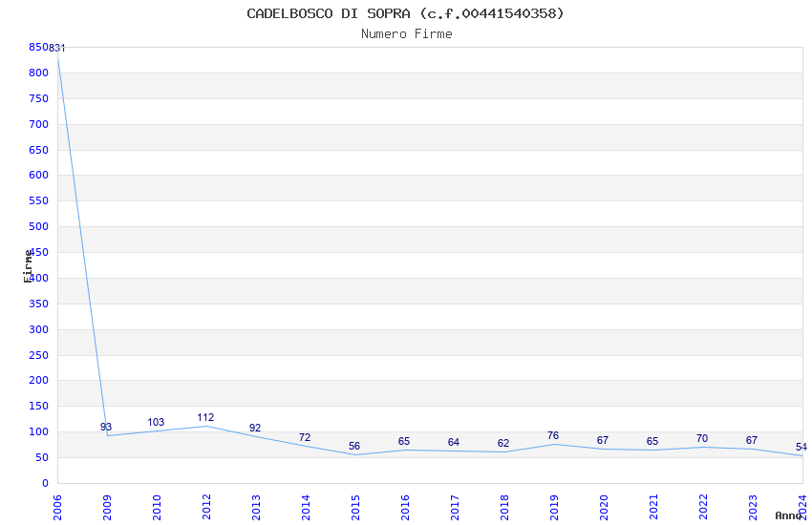Click the x-axis year 2023
Image resolution: width=812 pixels, height=525 pixels.
coord(754,508)
